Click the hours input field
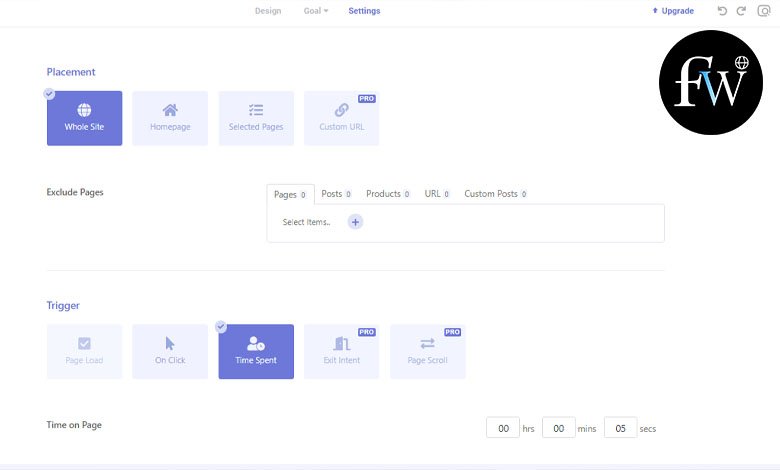Screen dimensions: 780x470 pos(503,428)
